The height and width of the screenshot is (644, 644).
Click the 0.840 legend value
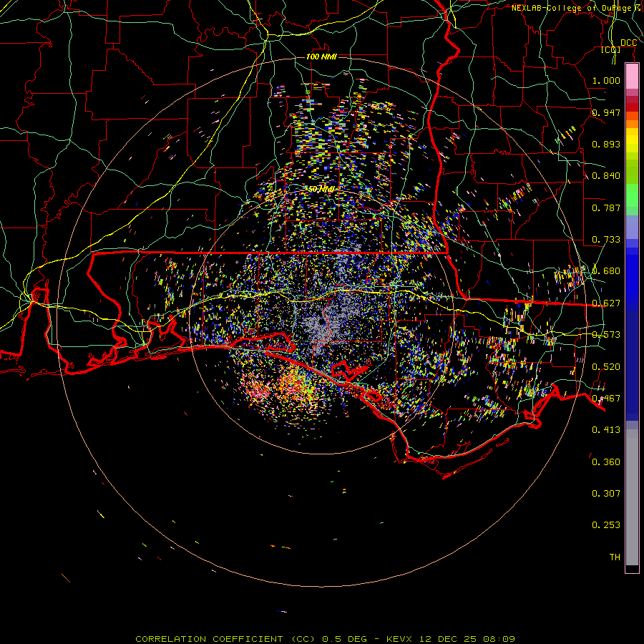click(x=606, y=176)
